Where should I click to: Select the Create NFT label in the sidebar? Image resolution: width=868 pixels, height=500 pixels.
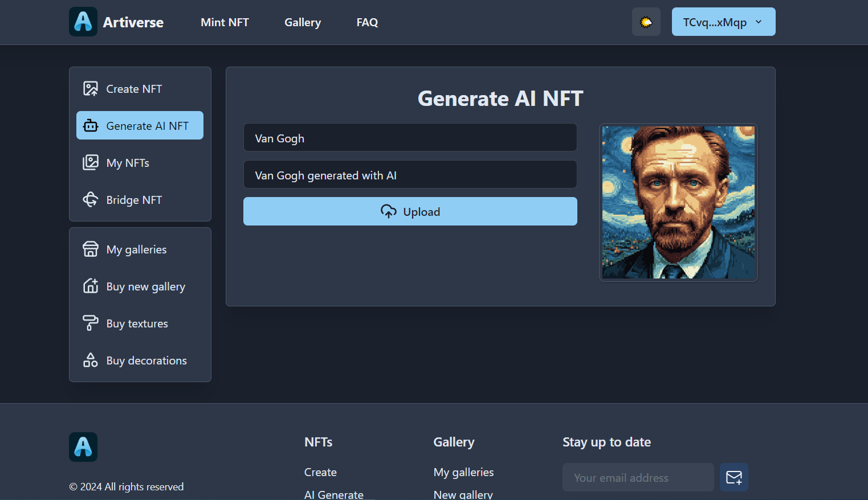134,89
